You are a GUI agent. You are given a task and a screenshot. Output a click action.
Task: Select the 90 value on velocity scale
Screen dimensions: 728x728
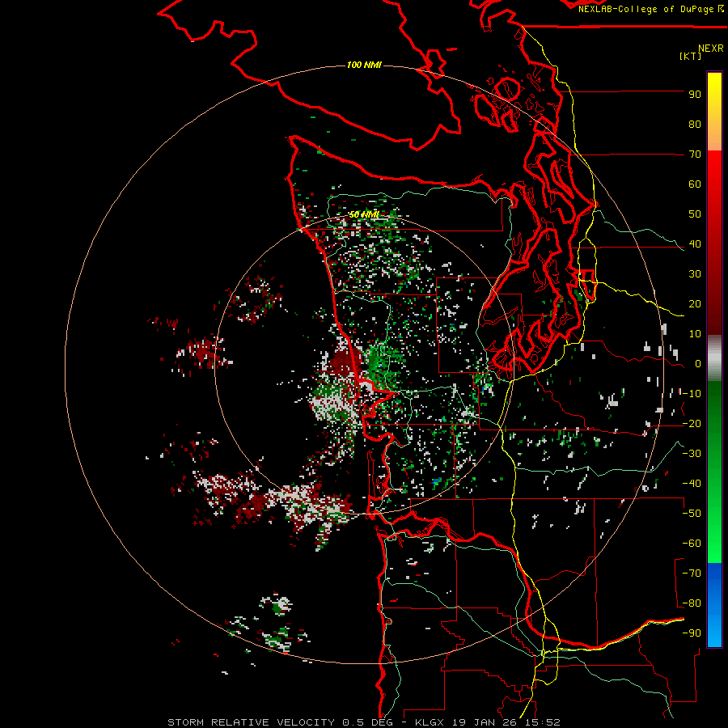[695, 95]
